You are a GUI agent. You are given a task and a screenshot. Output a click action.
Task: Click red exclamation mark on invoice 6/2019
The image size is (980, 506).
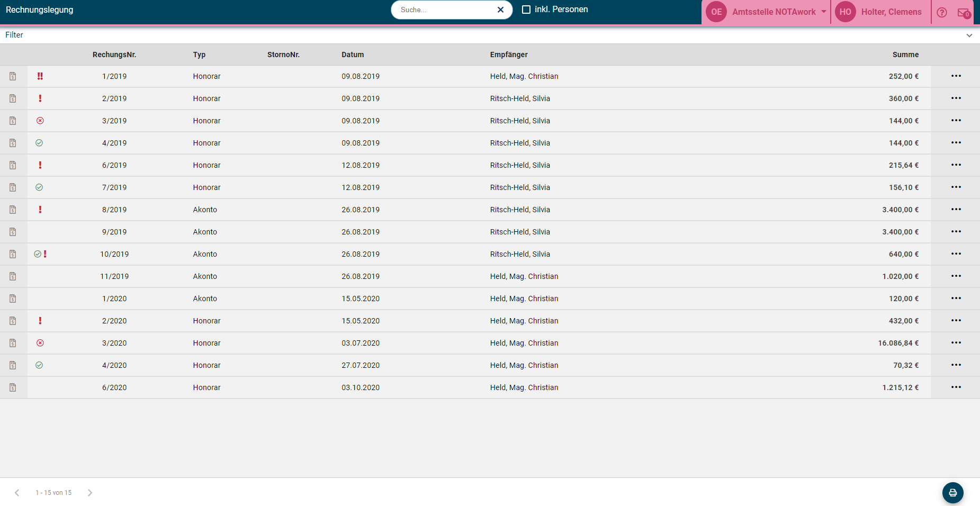coord(40,165)
